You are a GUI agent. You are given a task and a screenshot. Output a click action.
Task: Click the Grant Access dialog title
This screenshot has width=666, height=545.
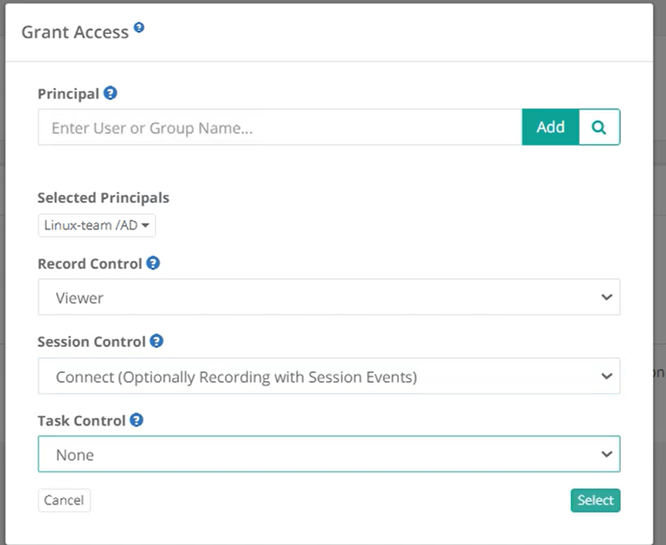click(x=75, y=32)
